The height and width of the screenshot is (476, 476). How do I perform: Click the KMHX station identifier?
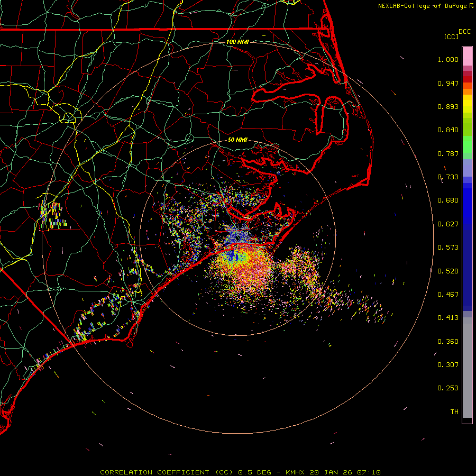coord(296,472)
